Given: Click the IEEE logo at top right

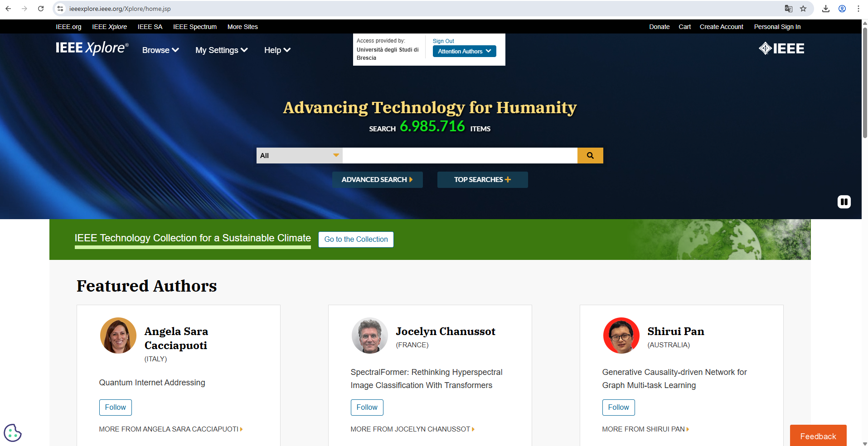Looking at the screenshot, I should [x=781, y=48].
